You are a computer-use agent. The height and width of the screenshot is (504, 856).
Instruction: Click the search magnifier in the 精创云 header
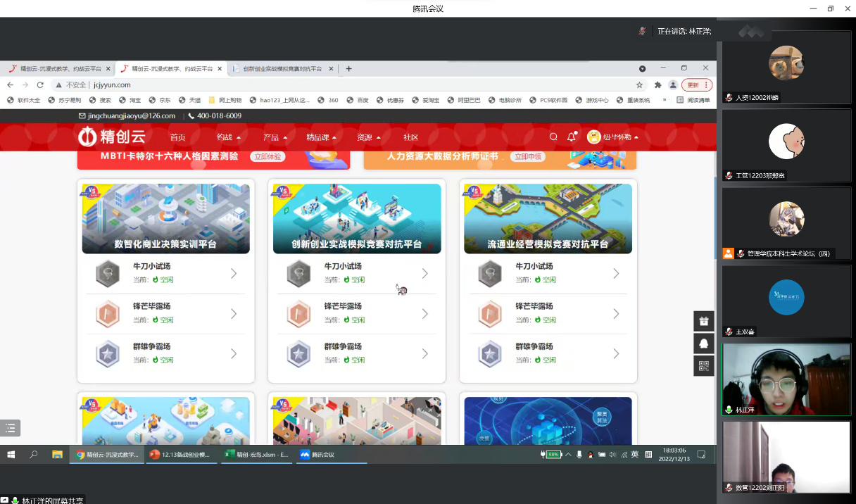tap(553, 137)
